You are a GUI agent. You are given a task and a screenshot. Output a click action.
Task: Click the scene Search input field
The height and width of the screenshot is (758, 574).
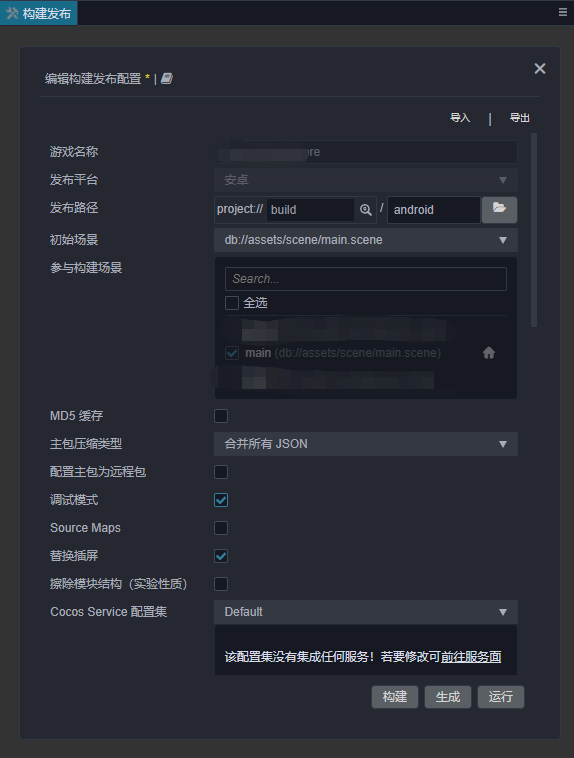366,279
